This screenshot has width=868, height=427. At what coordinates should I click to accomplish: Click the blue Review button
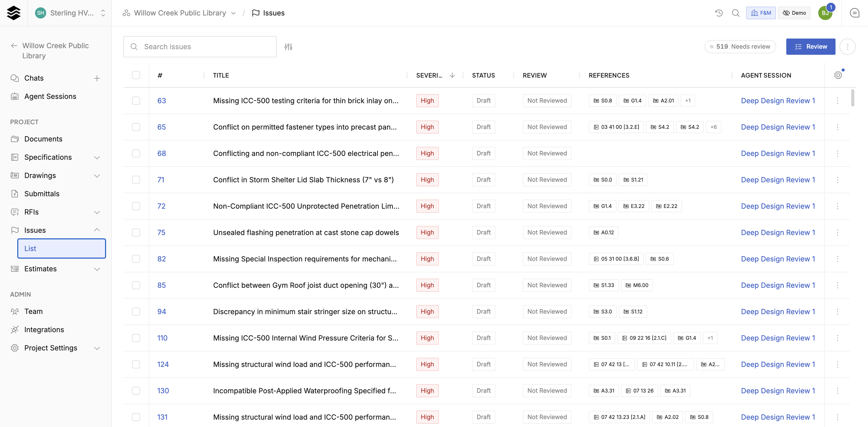[x=810, y=46]
